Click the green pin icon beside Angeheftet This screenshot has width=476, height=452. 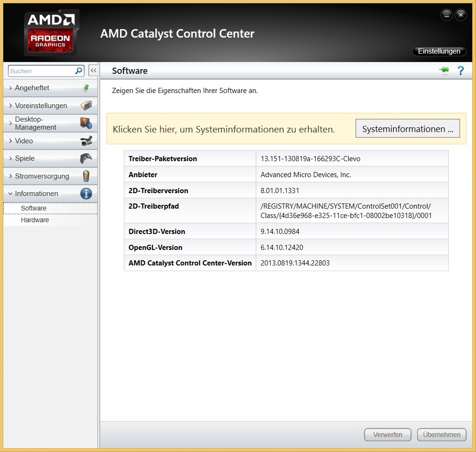(86, 88)
